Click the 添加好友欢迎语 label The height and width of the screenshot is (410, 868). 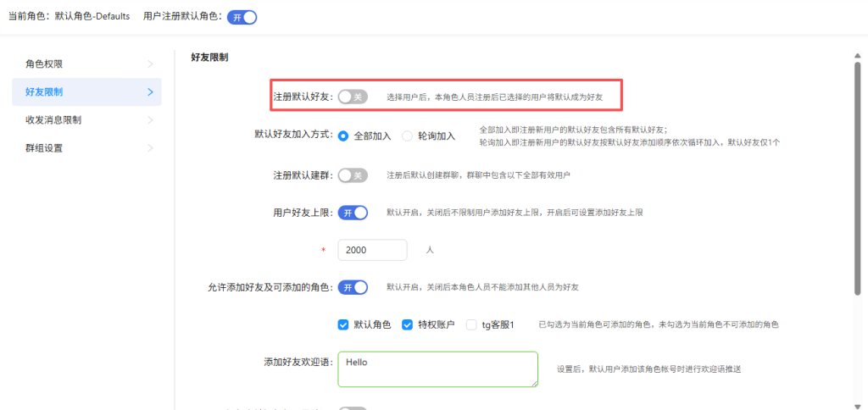click(x=299, y=363)
